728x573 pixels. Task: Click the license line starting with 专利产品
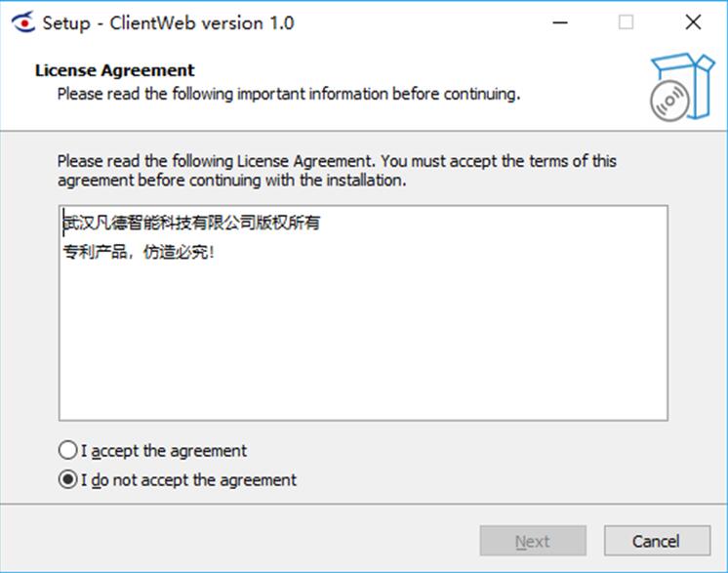139,252
